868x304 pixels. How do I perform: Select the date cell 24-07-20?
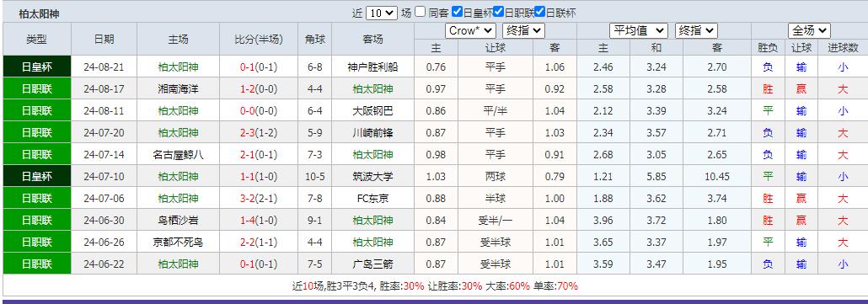[104, 133]
